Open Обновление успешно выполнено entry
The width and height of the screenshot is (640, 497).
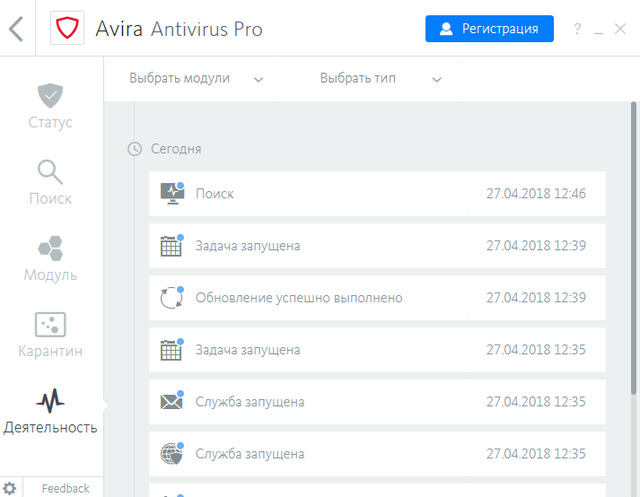click(x=377, y=297)
